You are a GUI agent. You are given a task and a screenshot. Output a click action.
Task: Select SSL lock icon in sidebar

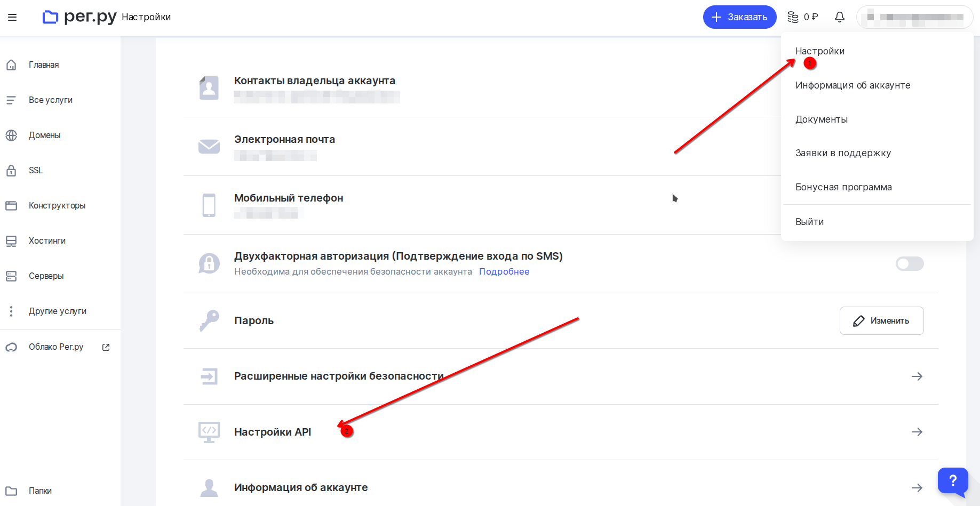(x=11, y=171)
